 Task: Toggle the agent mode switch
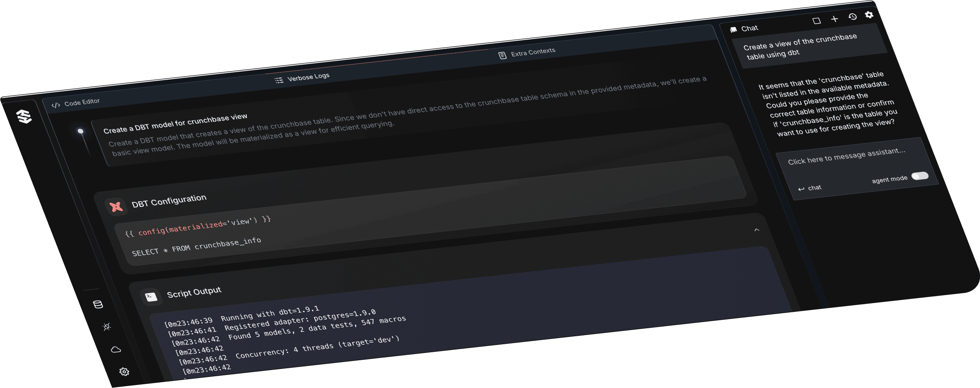[920, 176]
